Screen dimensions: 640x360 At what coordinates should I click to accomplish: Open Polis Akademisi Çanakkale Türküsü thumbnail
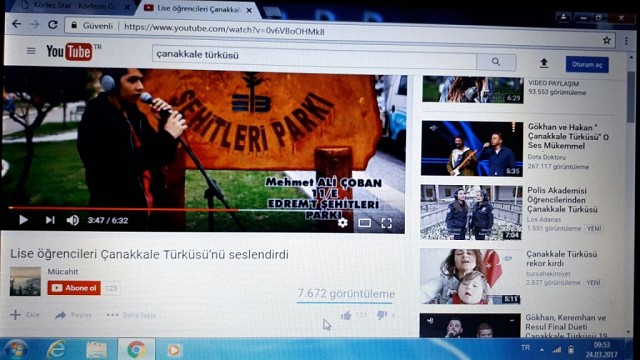[471, 212]
